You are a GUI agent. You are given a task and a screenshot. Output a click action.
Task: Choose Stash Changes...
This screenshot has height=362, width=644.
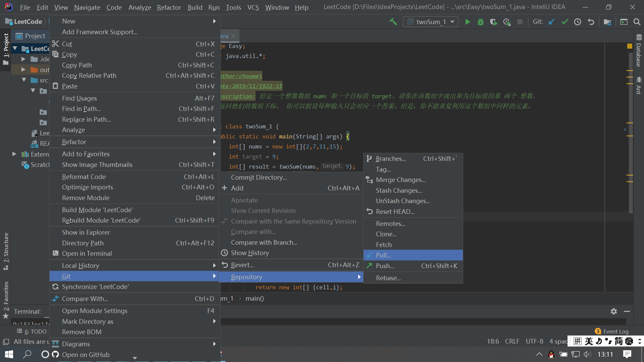[x=413, y=190]
